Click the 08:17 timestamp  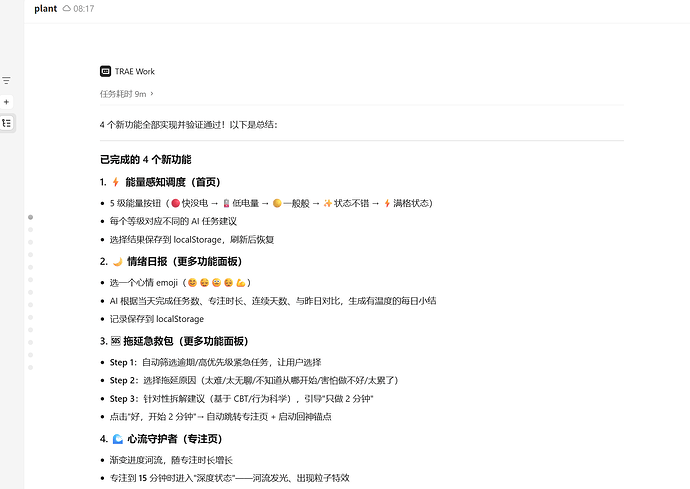84,9
